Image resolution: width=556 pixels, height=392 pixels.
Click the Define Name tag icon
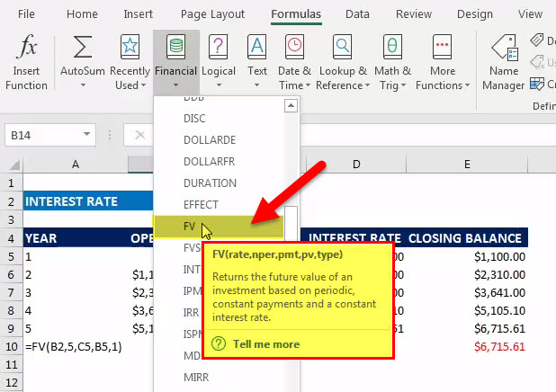(x=537, y=40)
